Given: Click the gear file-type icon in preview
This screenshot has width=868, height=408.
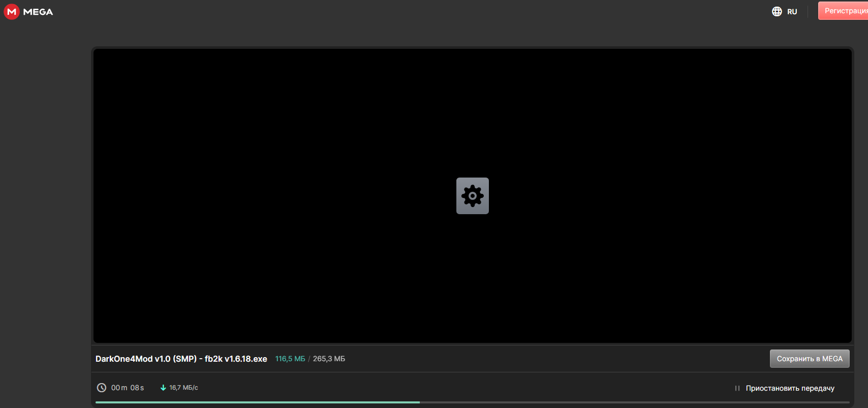Looking at the screenshot, I should 472,196.
